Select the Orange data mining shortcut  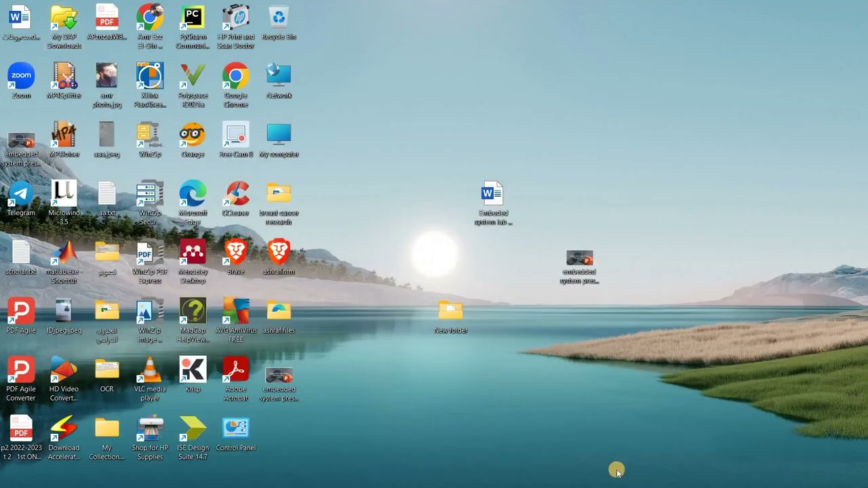[x=193, y=140]
